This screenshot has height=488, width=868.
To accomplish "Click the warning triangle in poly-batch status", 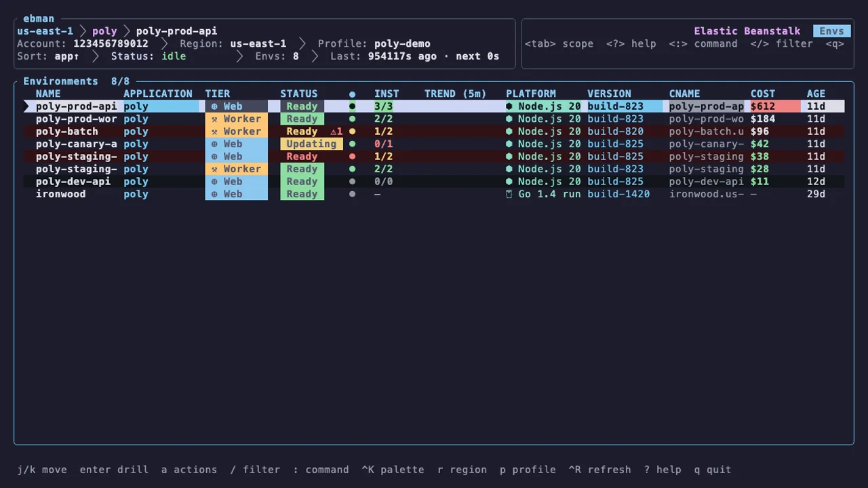I will (x=334, y=131).
